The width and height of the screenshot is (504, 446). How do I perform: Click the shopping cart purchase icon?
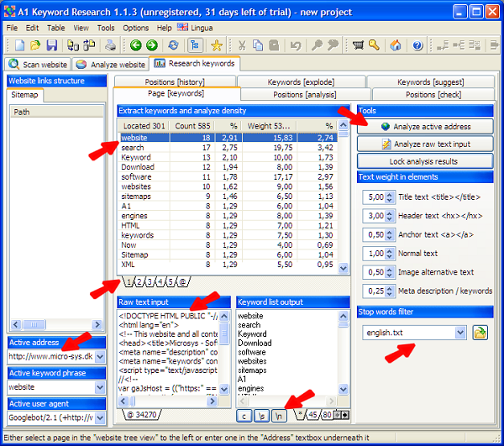pyautogui.click(x=359, y=45)
